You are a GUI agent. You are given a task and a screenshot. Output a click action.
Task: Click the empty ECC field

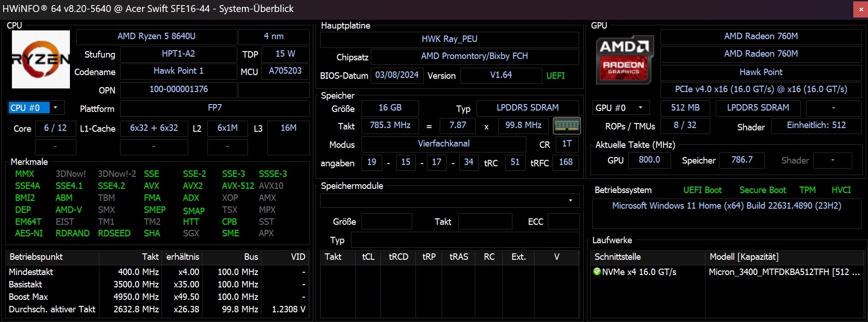point(563,222)
